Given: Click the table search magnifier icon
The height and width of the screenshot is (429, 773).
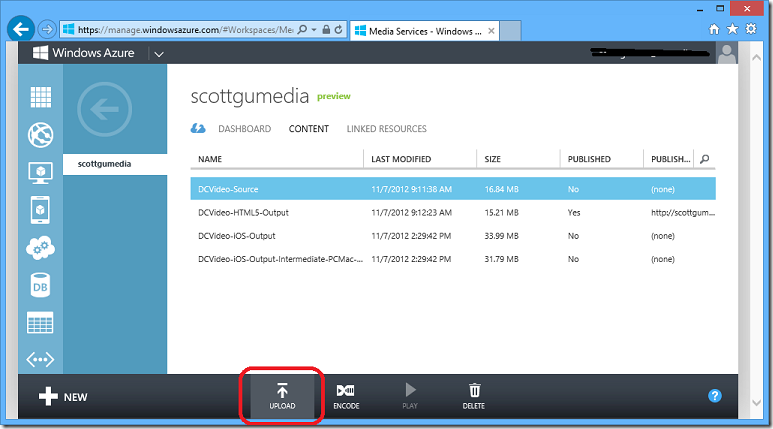Looking at the screenshot, I should coord(705,159).
